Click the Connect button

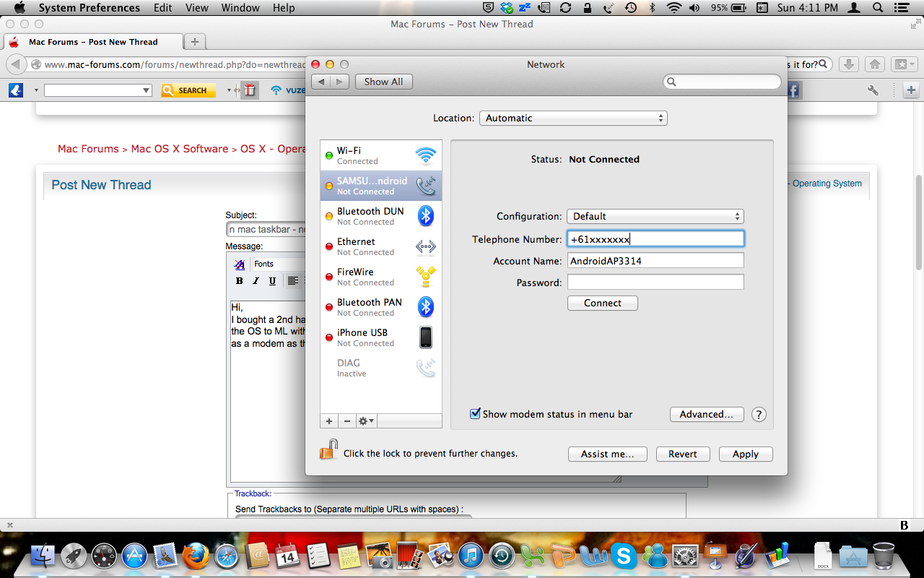(602, 303)
